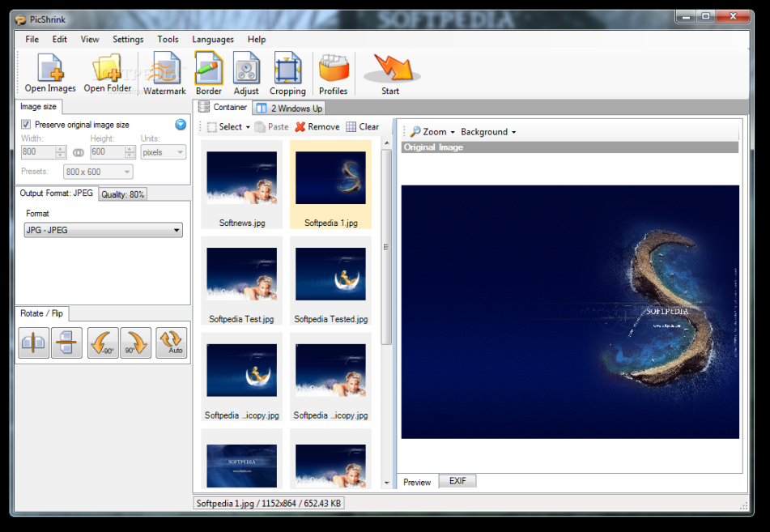Open Profiles from the toolbar
The image size is (770, 532).
[x=334, y=73]
